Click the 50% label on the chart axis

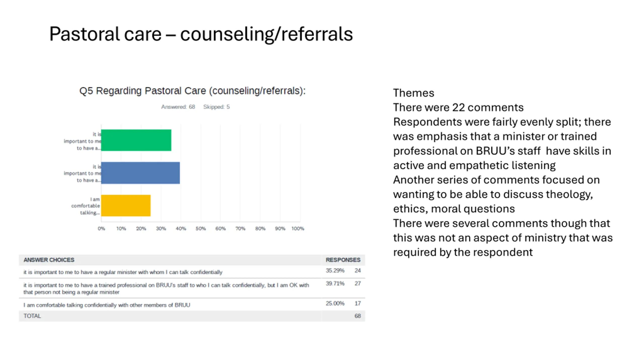pos(200,229)
